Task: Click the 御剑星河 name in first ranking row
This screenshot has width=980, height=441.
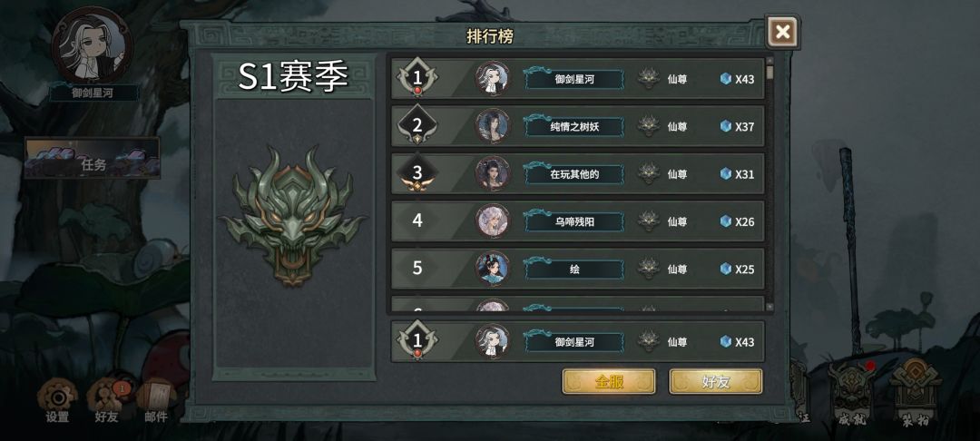Action: click(574, 79)
